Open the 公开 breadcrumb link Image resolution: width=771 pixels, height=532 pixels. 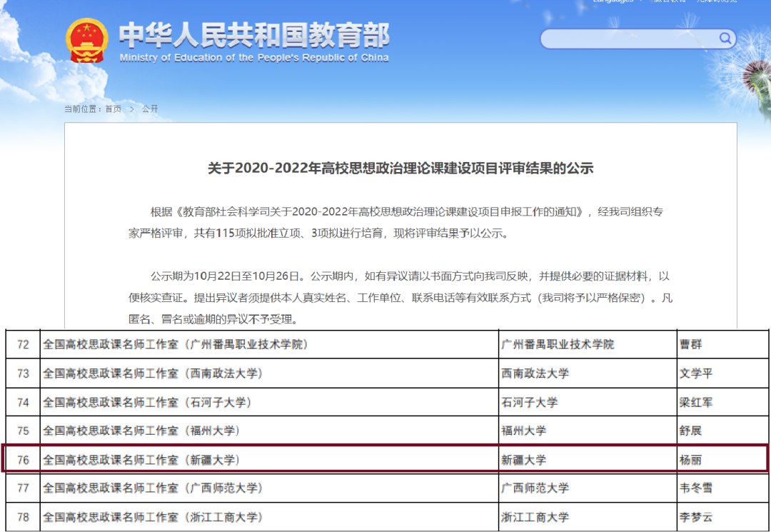click(150, 109)
